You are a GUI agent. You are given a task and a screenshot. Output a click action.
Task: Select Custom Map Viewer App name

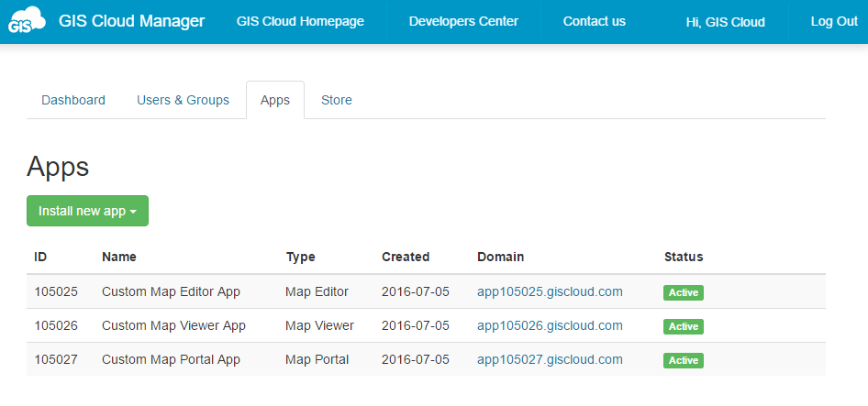173,325
